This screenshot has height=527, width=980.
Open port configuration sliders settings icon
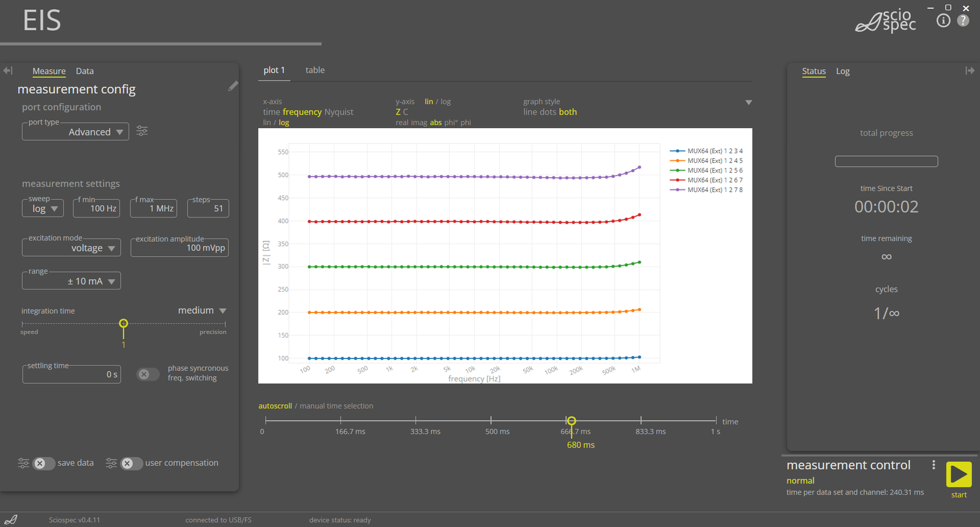[142, 131]
